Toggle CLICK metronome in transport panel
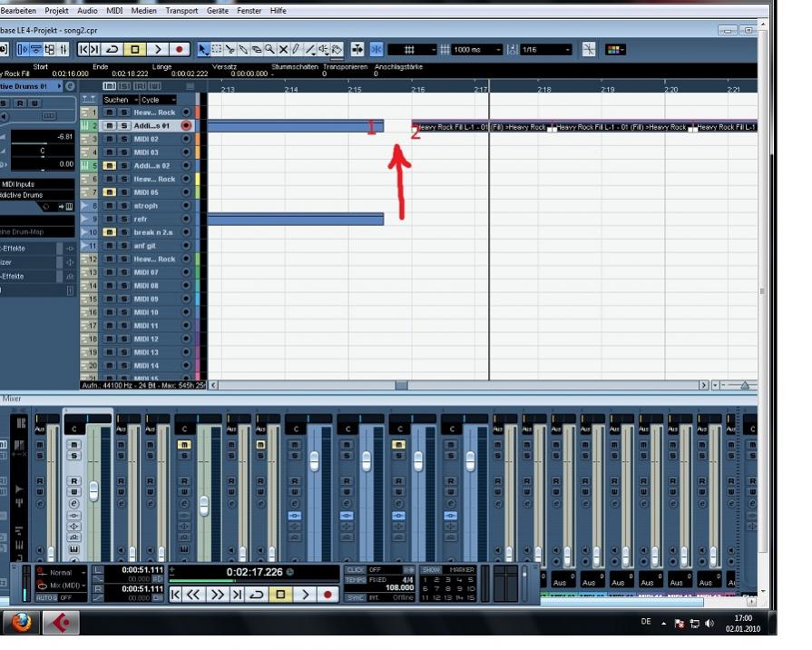812x650 pixels. click(x=356, y=569)
